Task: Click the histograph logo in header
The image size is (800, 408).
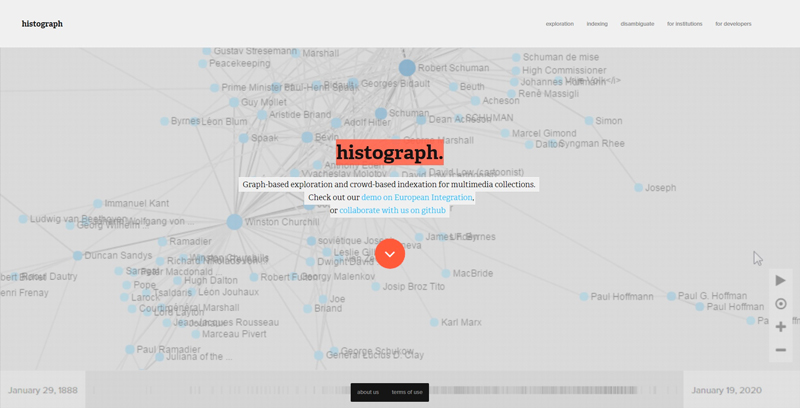Action: (x=42, y=24)
